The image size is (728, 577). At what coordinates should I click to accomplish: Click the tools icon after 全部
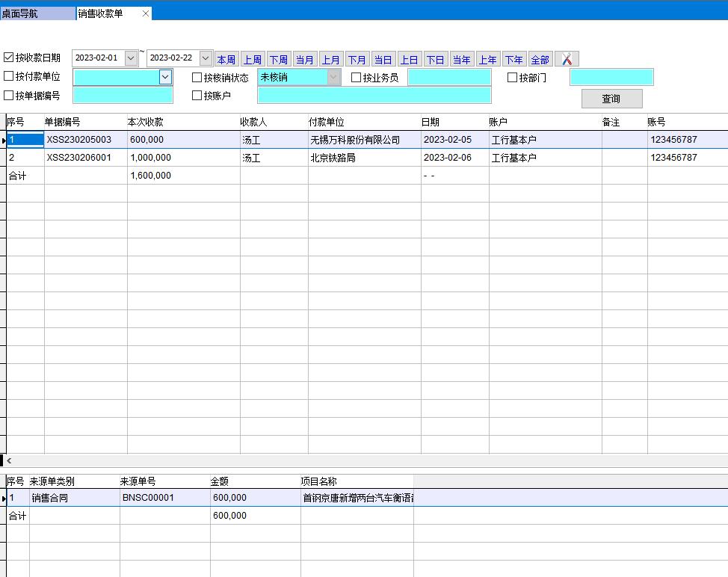point(567,59)
